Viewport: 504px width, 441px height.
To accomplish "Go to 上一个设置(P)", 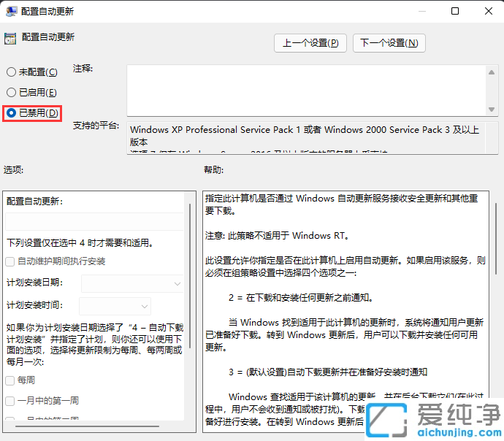I will tap(310, 43).
